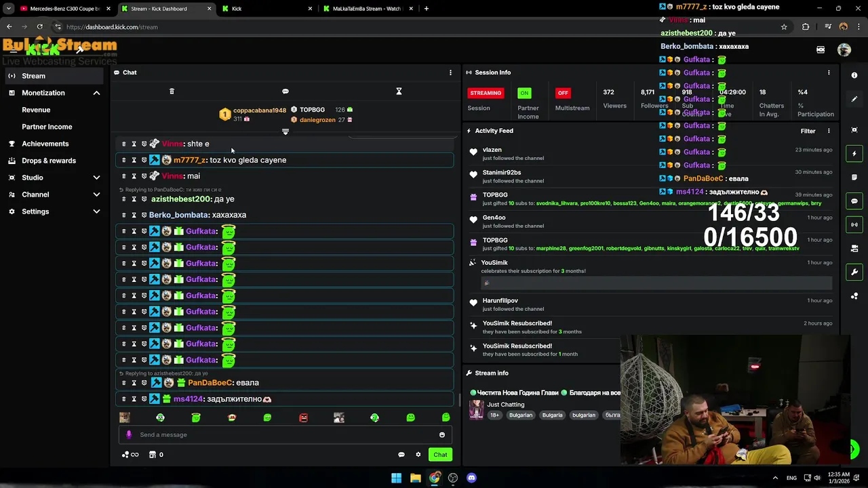The height and width of the screenshot is (488, 868).
Task: Click chat bubble icon beside settings gear
Action: (x=401, y=455)
